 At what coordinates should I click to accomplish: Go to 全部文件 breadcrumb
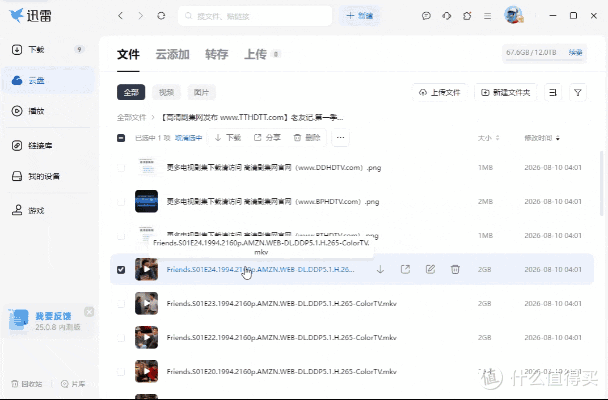(131, 117)
